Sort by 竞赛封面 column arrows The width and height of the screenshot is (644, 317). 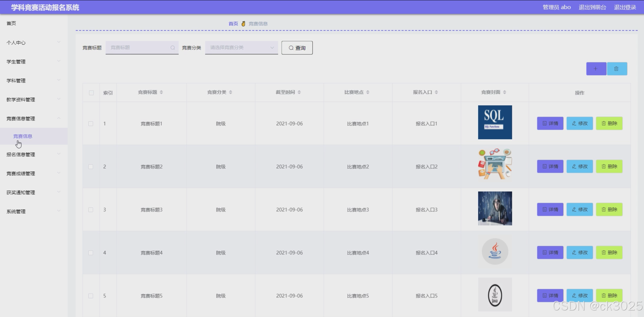coord(505,92)
